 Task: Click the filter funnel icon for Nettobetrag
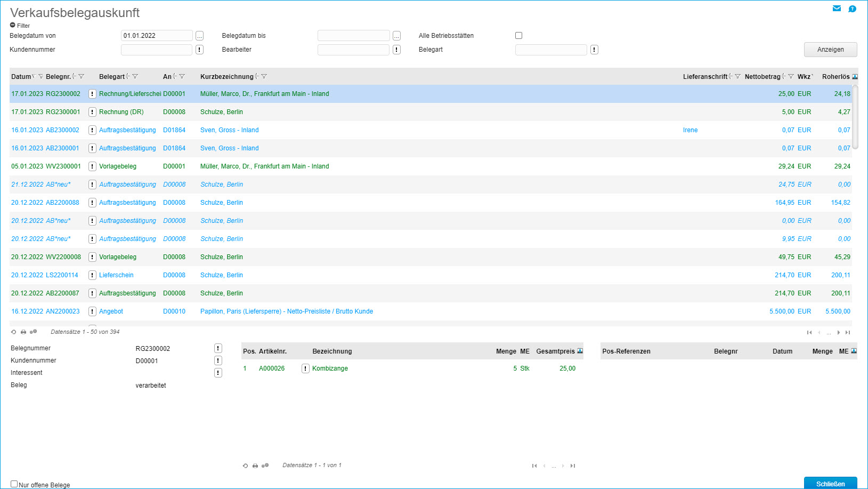(791, 77)
